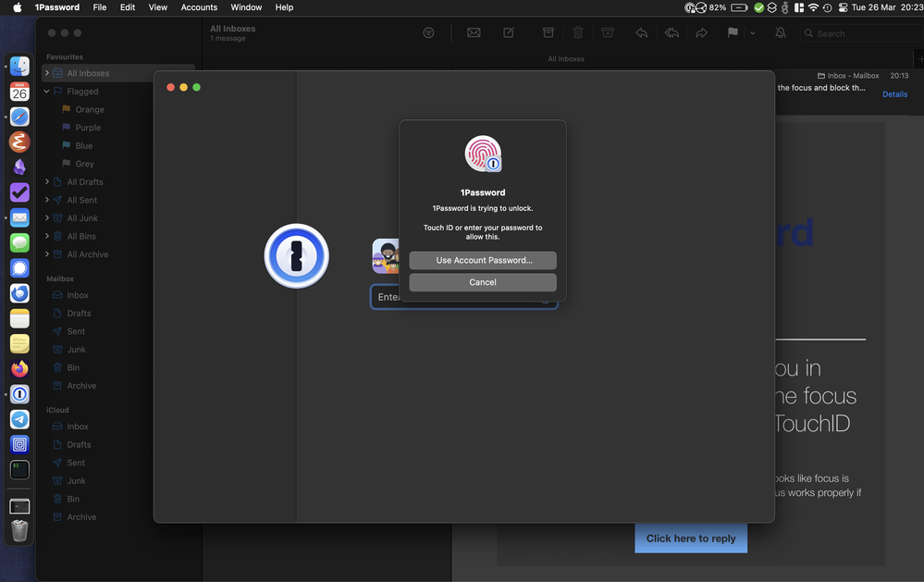Click the Get Mail envelope icon
The image size is (924, 582).
(x=474, y=33)
